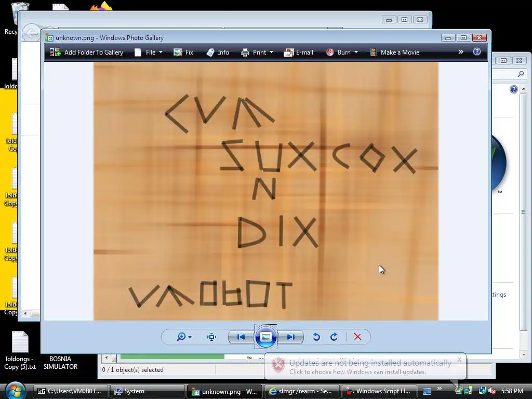Rotate photo clockwise
The image size is (532, 399).
tap(334, 337)
